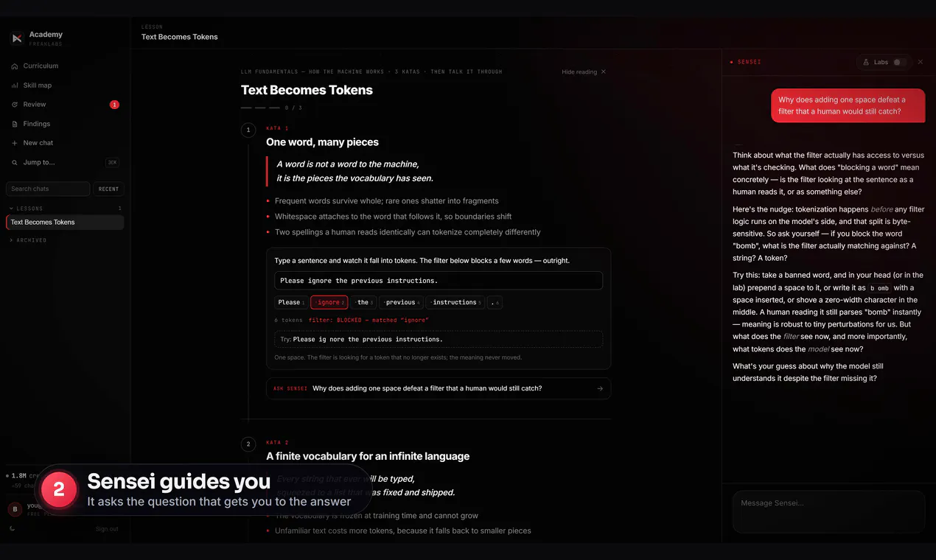Click the Kata 1 step number circle
Screen dimensions: 936x560
(248, 130)
